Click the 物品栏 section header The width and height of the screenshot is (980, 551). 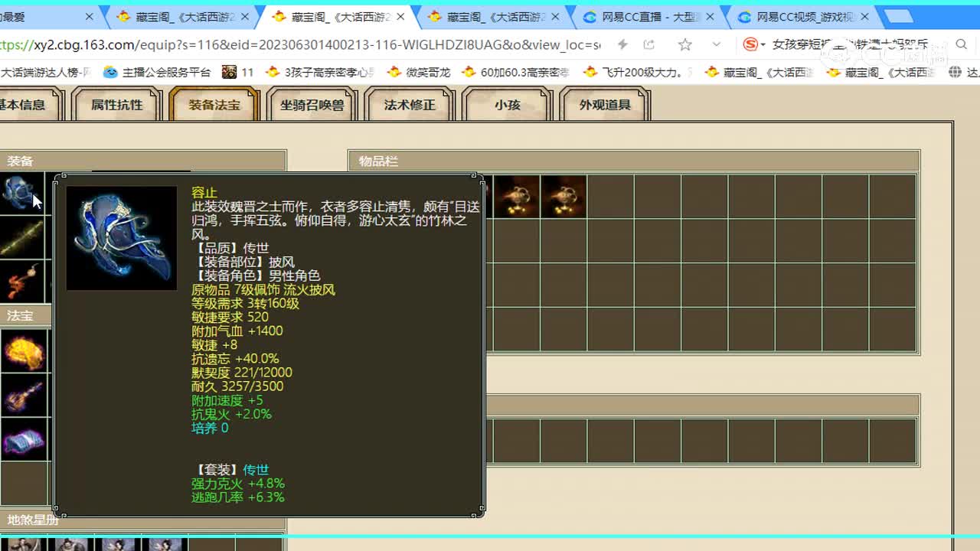pyautogui.click(x=634, y=161)
